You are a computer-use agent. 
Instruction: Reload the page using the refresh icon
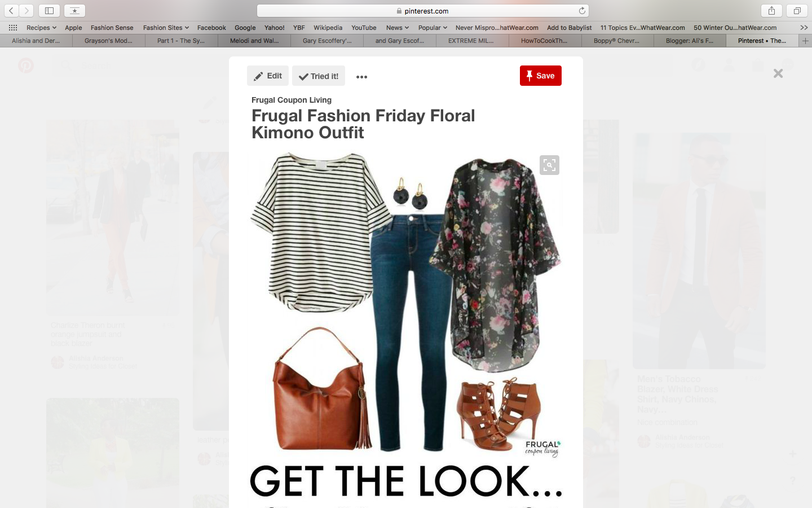pyautogui.click(x=582, y=11)
